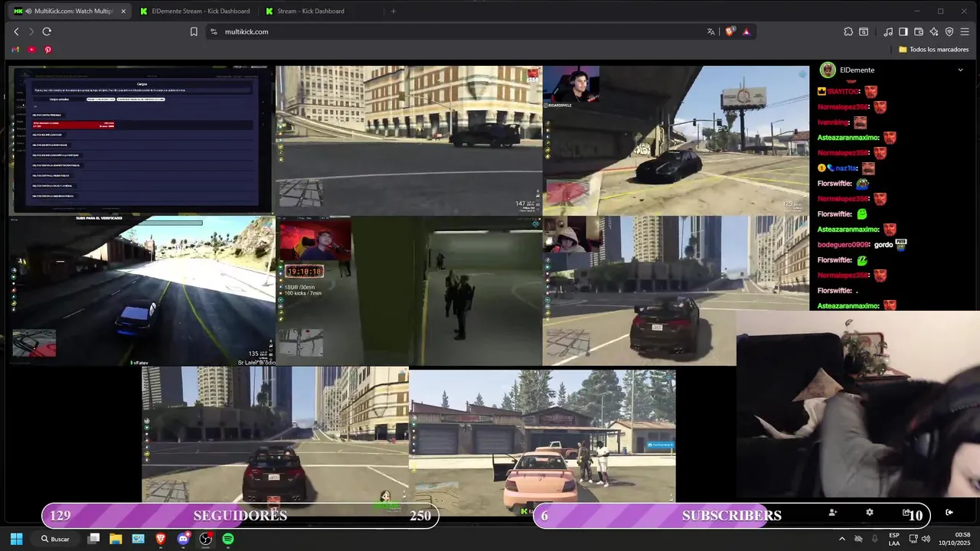Go back with the browser back arrow
Image resolution: width=980 pixels, height=551 pixels.
click(x=16, y=31)
